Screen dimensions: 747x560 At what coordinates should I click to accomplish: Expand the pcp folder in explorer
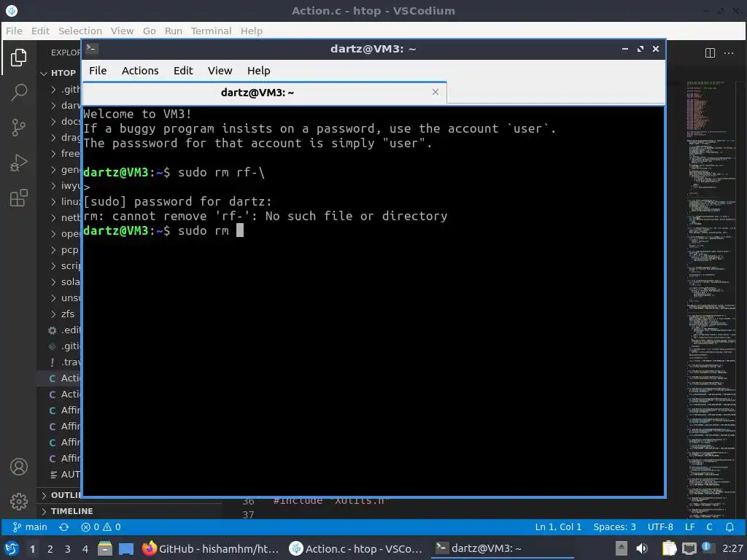[x=66, y=250]
